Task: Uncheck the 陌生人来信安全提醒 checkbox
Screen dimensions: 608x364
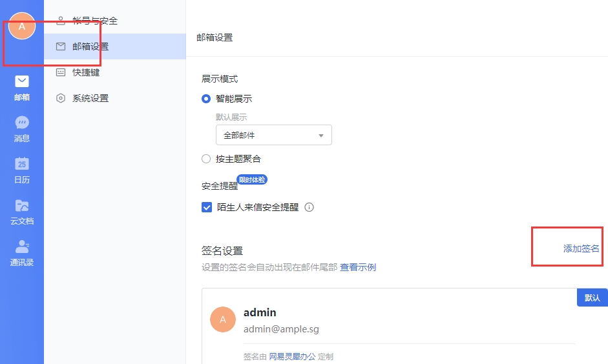Action: [x=207, y=207]
